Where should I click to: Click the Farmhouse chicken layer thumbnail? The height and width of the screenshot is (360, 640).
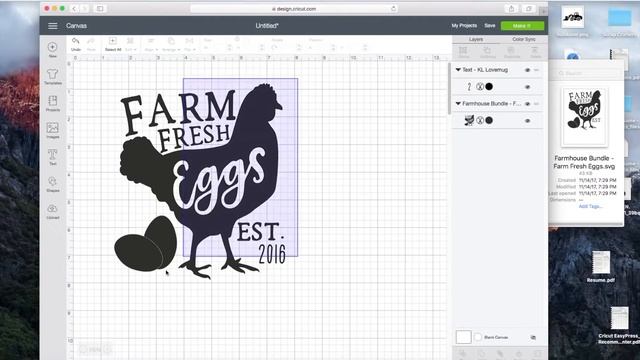[x=469, y=120]
